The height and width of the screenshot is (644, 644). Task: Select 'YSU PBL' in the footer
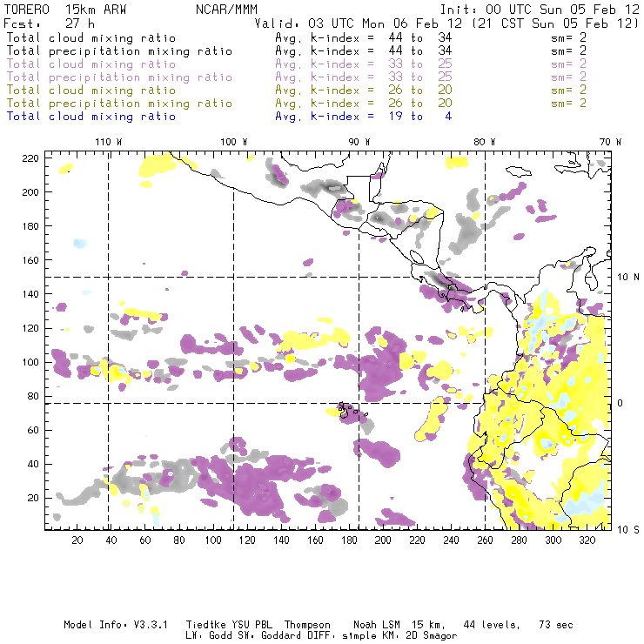(x=252, y=625)
